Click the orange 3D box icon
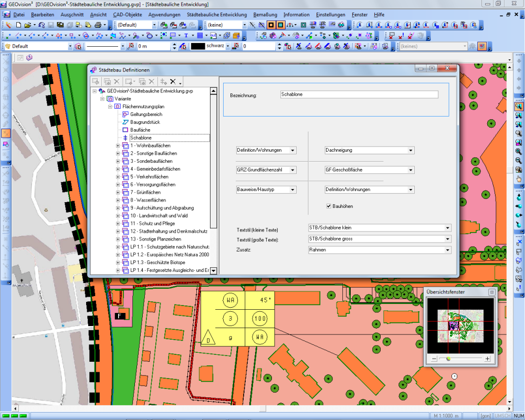The height and width of the screenshot is (420, 525). [x=236, y=36]
